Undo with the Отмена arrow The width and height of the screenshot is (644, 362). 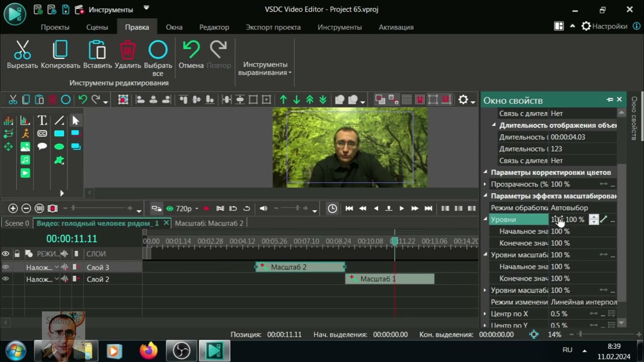point(191,50)
